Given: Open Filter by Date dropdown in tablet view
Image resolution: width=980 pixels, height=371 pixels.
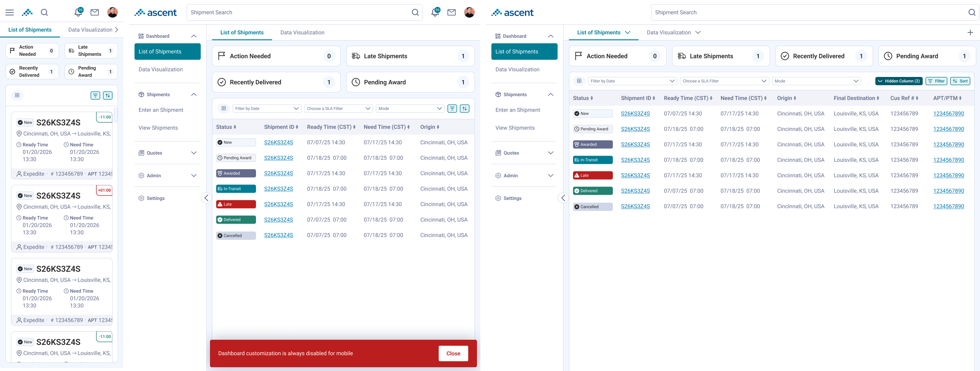Looking at the screenshot, I should pos(267,109).
